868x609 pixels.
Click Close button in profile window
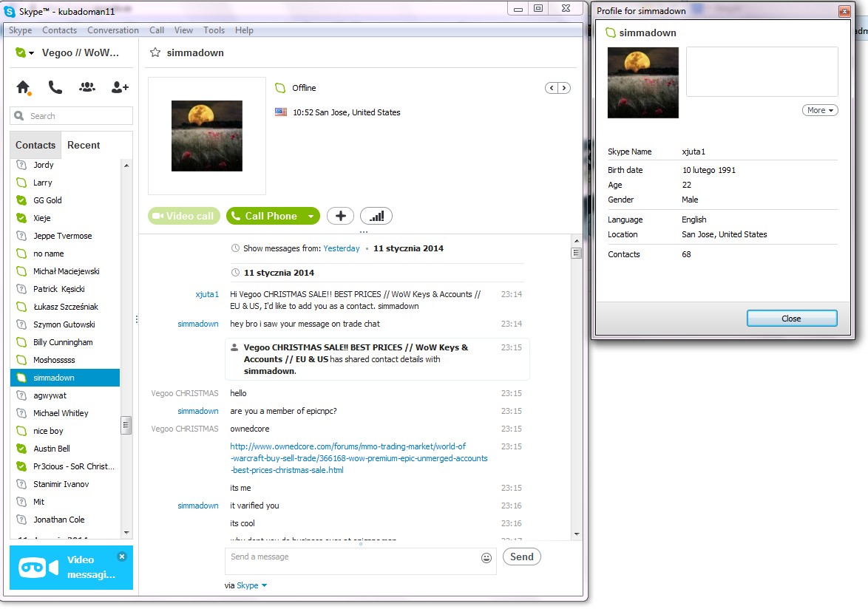coord(792,318)
